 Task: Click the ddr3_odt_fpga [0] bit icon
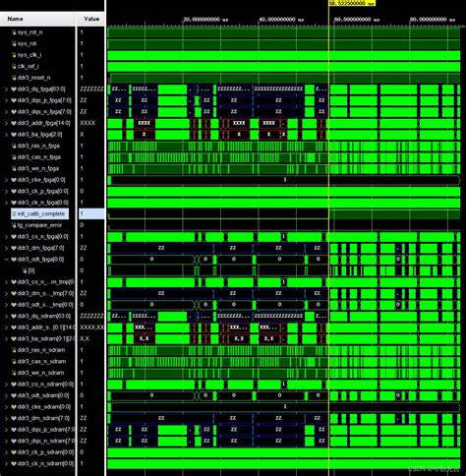click(25, 270)
